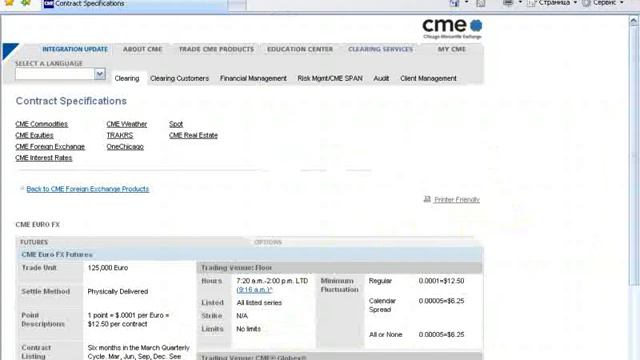Viewport: 640px width, 360px height.
Task: Open the Сервис (Tools) menu
Action: pyautogui.click(x=603, y=3)
